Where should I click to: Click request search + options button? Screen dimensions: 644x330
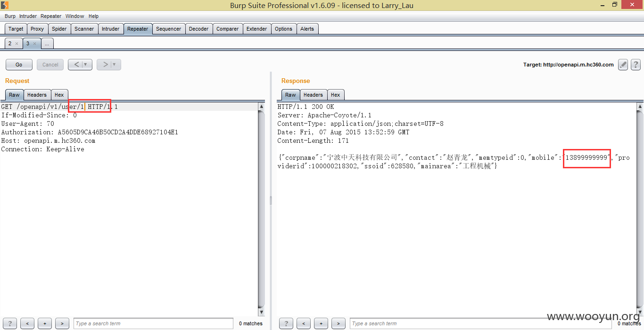point(45,323)
